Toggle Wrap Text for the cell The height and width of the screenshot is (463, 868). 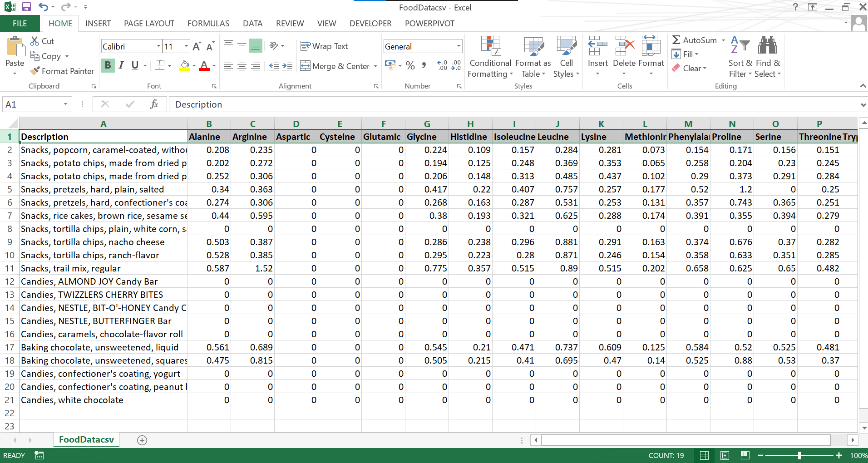tap(324, 46)
